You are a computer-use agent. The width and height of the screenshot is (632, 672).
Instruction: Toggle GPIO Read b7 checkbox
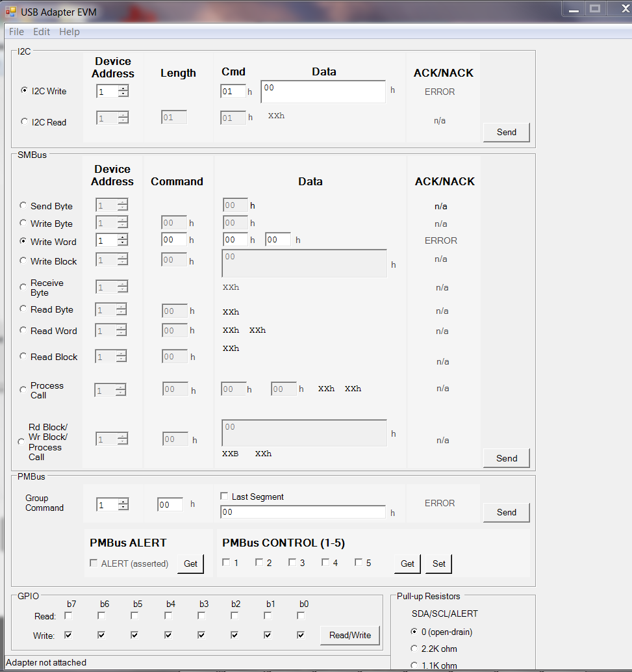(x=68, y=616)
